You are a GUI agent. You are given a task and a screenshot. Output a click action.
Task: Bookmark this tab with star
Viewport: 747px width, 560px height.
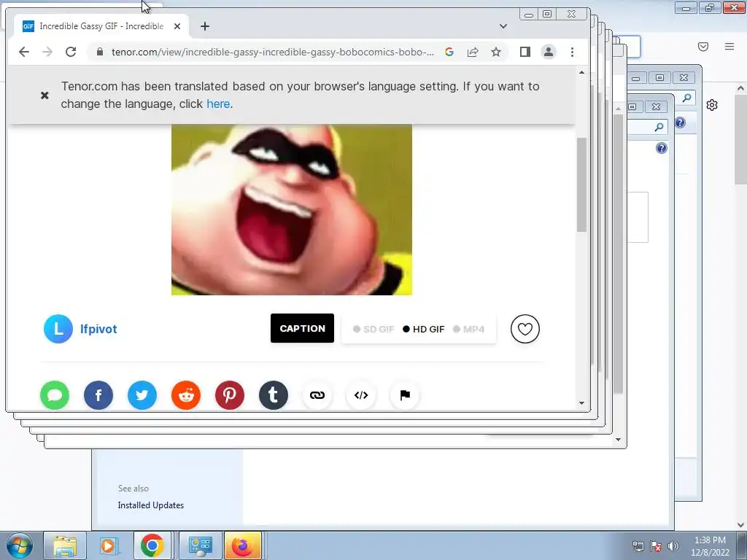point(496,52)
